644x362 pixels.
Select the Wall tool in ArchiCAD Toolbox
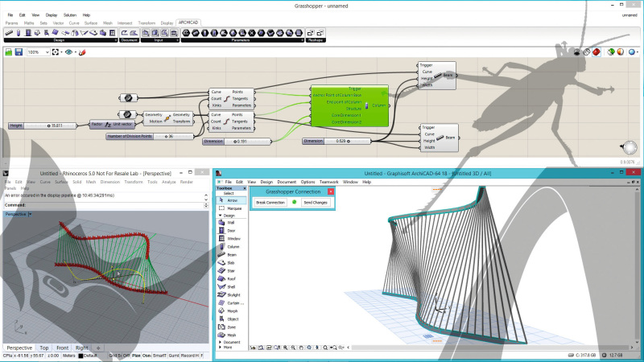click(231, 223)
